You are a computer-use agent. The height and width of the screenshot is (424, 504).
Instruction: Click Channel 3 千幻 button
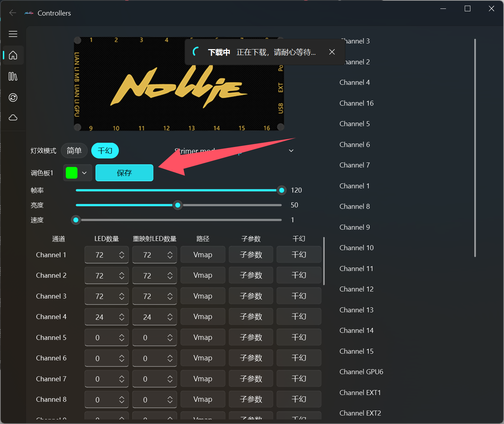(x=299, y=296)
